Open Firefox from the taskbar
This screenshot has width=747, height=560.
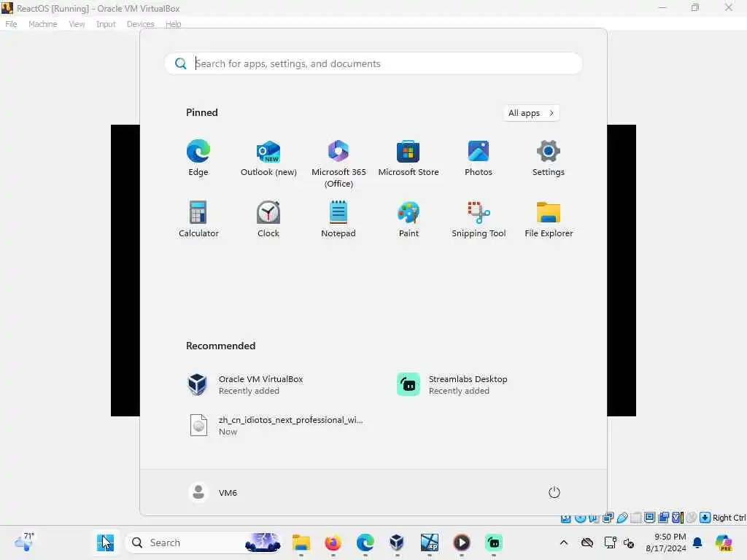[333, 542]
